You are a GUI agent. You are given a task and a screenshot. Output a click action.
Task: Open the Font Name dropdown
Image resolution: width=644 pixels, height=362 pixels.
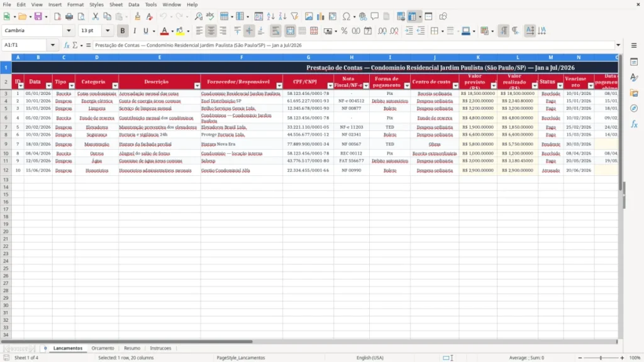[x=69, y=30]
